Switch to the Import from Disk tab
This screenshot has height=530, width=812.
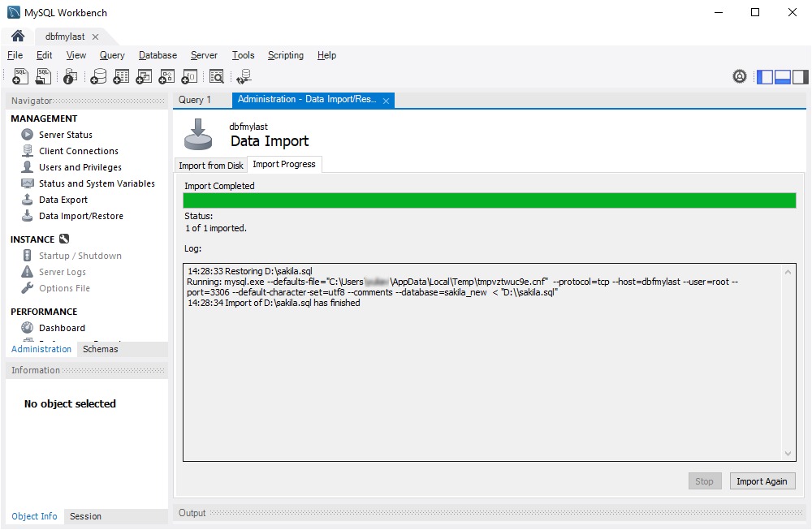point(211,165)
